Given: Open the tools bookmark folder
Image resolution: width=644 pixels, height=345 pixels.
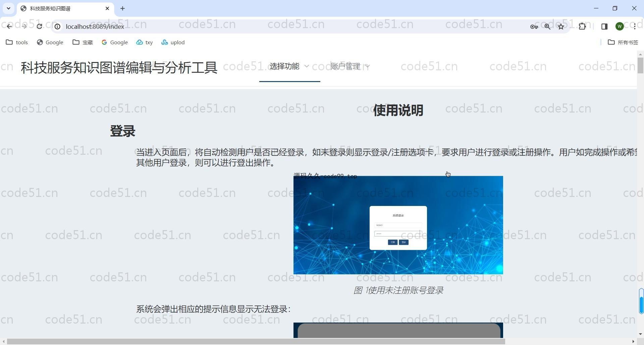Looking at the screenshot, I should [17, 42].
